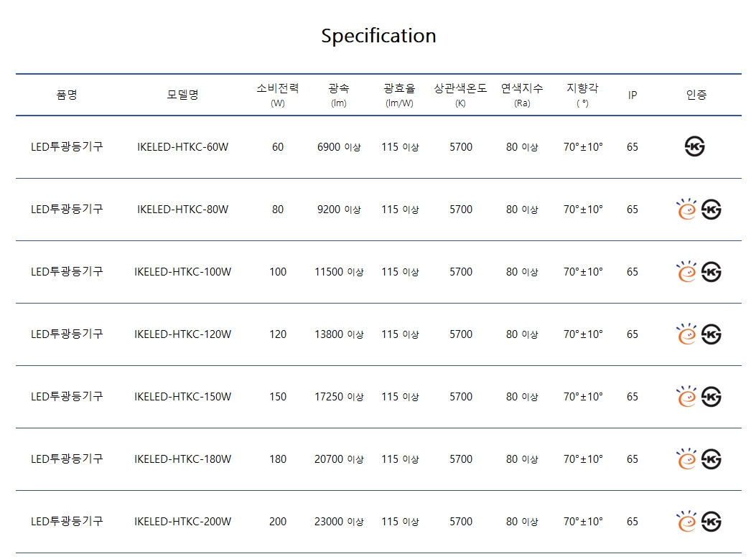Click LED투광등기구 in the 60W row
The image size is (756, 559).
pyautogui.click(x=67, y=146)
